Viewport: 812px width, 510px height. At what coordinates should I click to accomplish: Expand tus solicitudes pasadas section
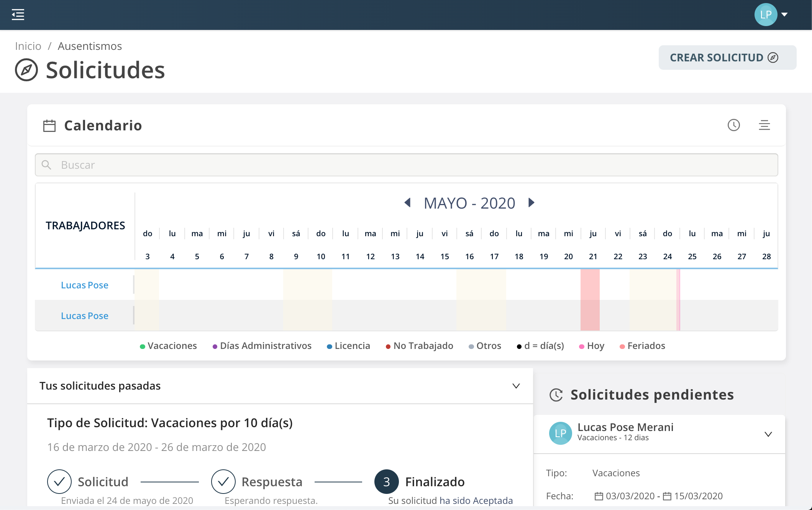pyautogui.click(x=515, y=386)
